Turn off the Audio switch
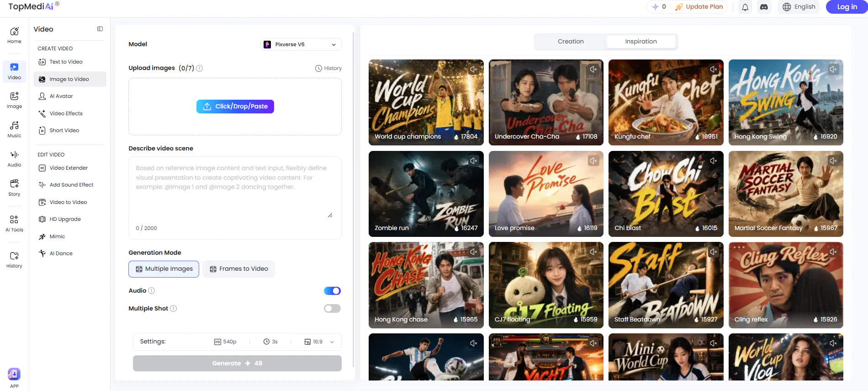 point(332,291)
